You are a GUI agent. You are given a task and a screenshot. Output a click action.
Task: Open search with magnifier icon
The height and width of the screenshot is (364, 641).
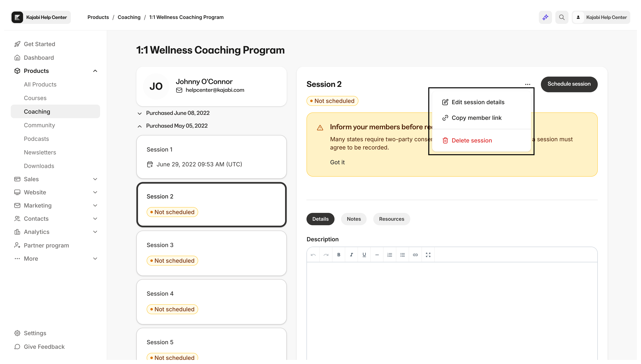coord(562,17)
